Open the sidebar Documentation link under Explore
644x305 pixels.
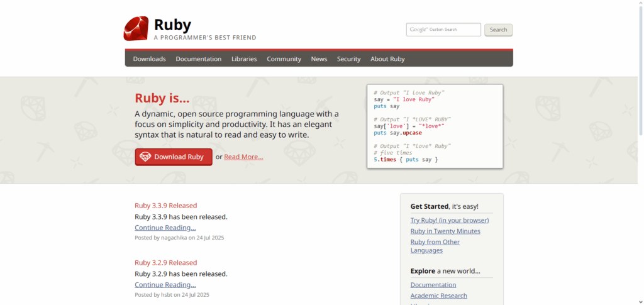tap(433, 285)
